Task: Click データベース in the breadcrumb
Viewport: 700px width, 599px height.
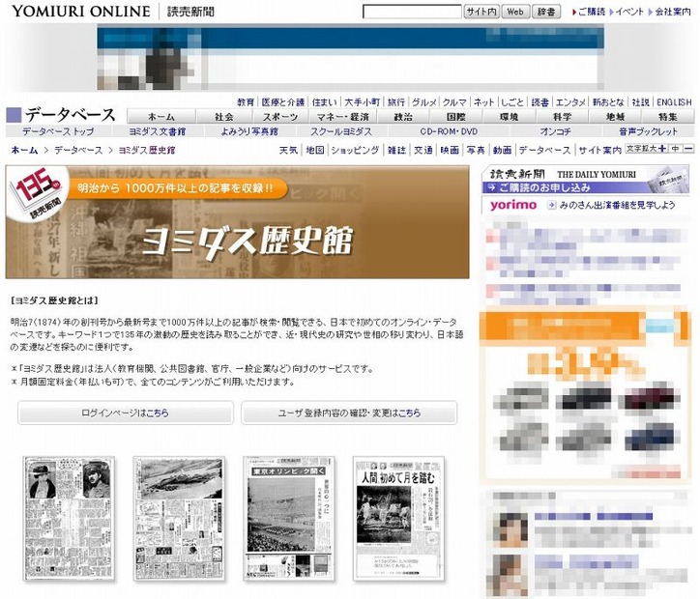Action: pos(78,150)
